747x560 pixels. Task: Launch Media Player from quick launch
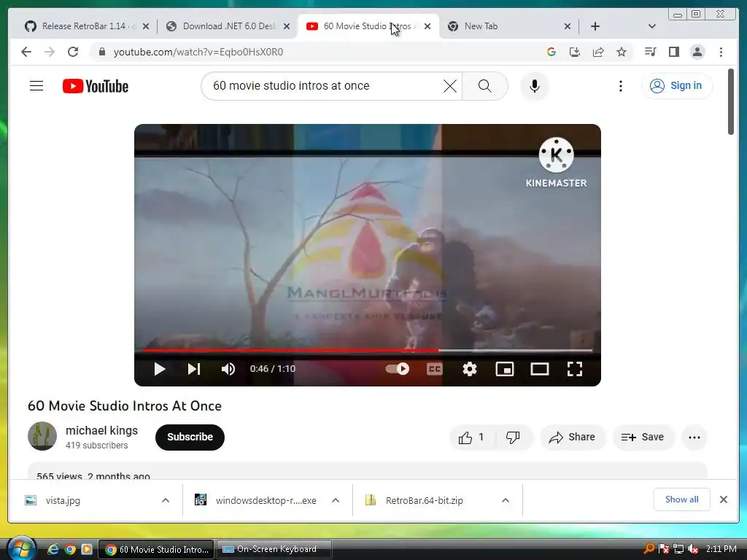point(87,550)
